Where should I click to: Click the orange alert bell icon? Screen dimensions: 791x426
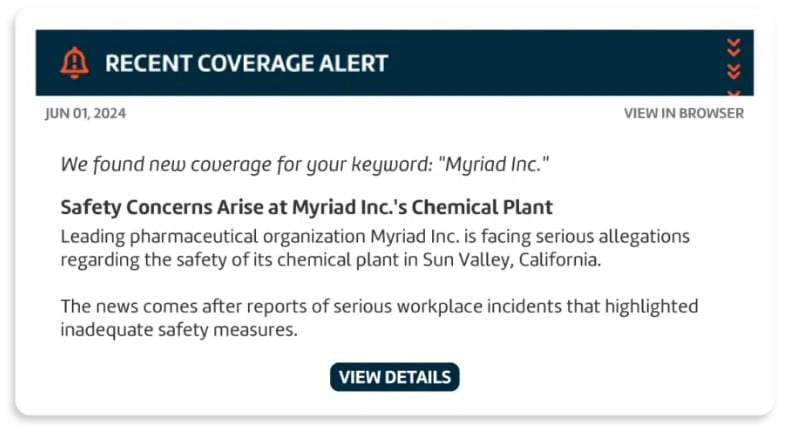click(x=74, y=63)
